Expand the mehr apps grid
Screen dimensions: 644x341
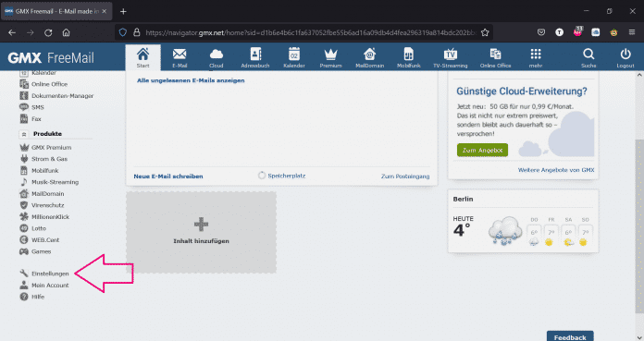click(536, 57)
